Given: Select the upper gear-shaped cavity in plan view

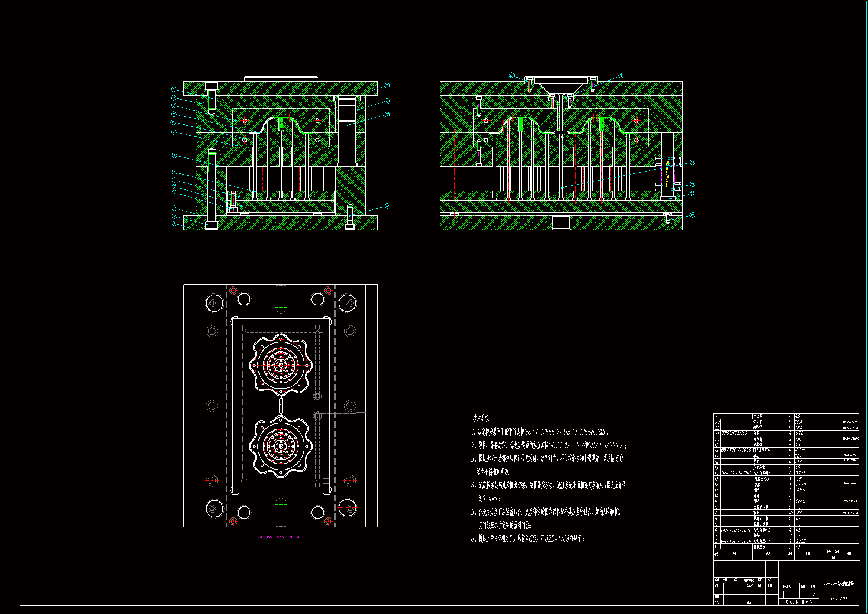Looking at the screenshot, I should (x=281, y=365).
